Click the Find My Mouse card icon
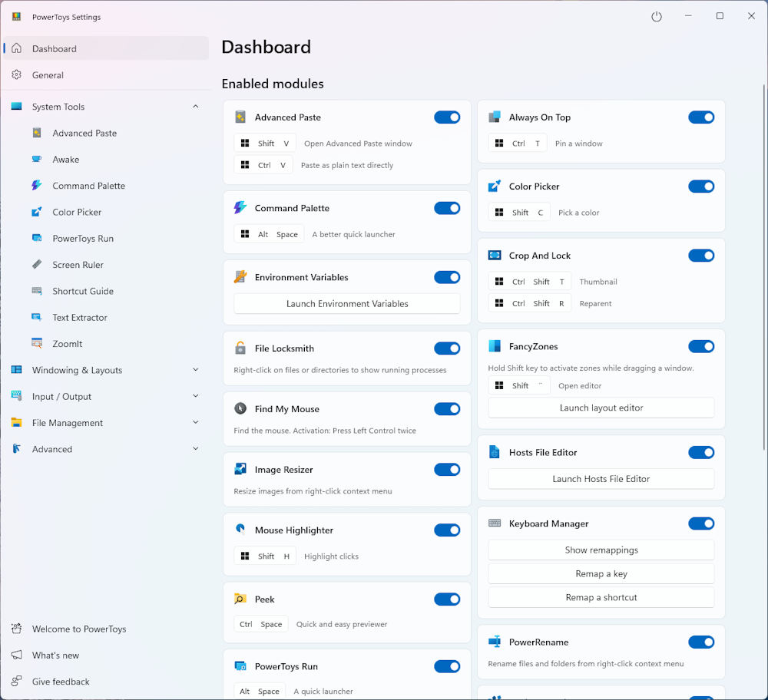Image resolution: width=768 pixels, height=700 pixels. coord(240,409)
